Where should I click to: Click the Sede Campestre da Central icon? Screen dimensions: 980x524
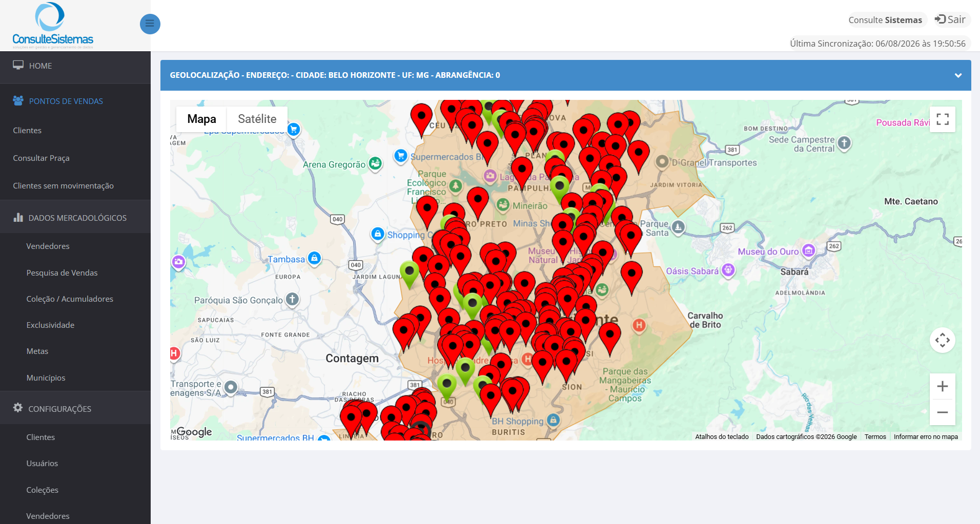coord(844,142)
